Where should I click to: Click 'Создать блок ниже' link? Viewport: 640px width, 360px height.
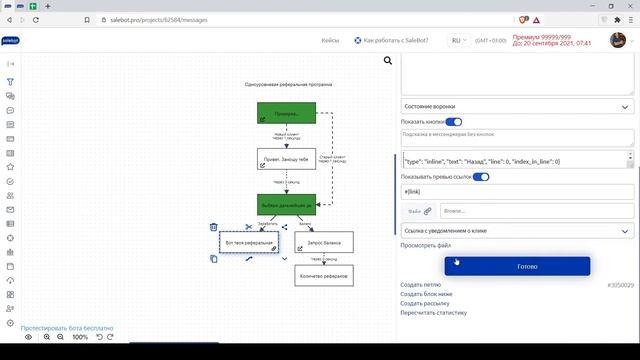pos(426,294)
